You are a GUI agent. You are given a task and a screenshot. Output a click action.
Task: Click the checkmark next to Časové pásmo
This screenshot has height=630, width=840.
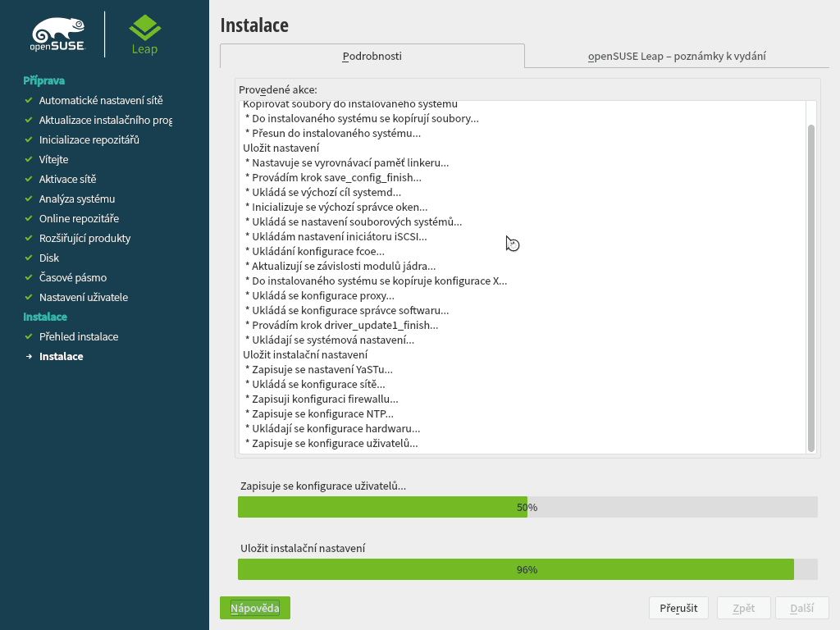(29, 277)
